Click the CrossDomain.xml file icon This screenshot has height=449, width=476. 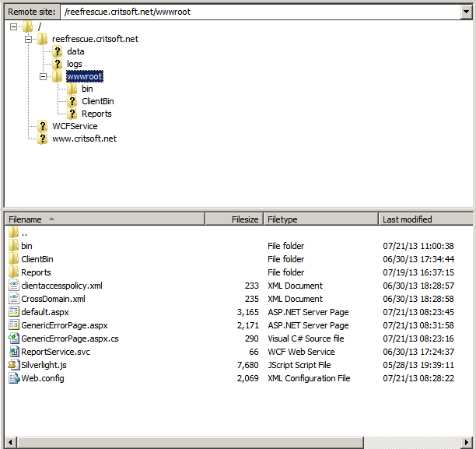pos(14,299)
